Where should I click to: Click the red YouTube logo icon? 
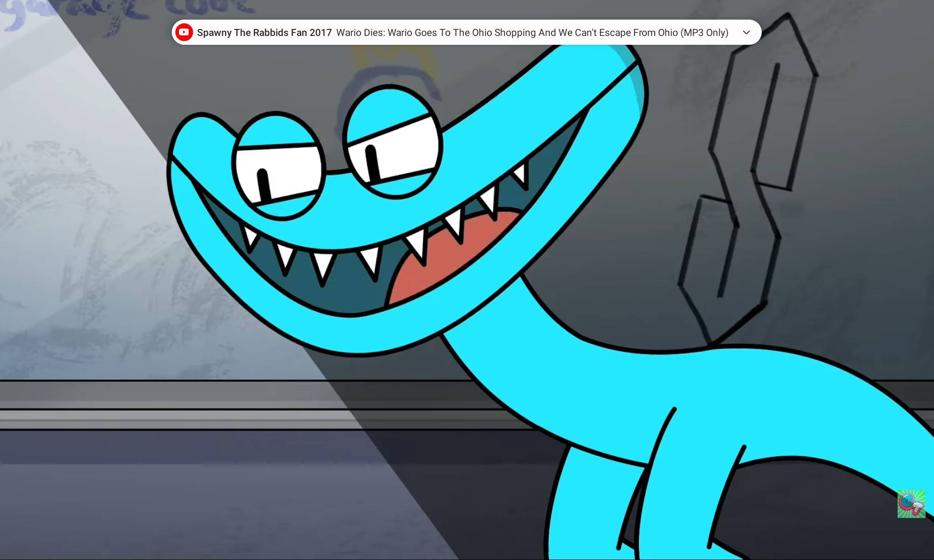click(184, 32)
